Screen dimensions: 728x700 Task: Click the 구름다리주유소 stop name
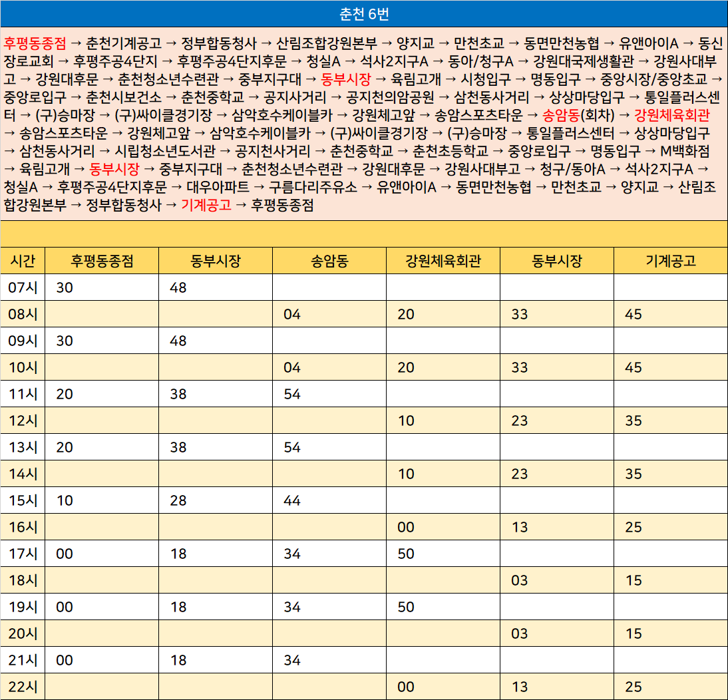313,186
